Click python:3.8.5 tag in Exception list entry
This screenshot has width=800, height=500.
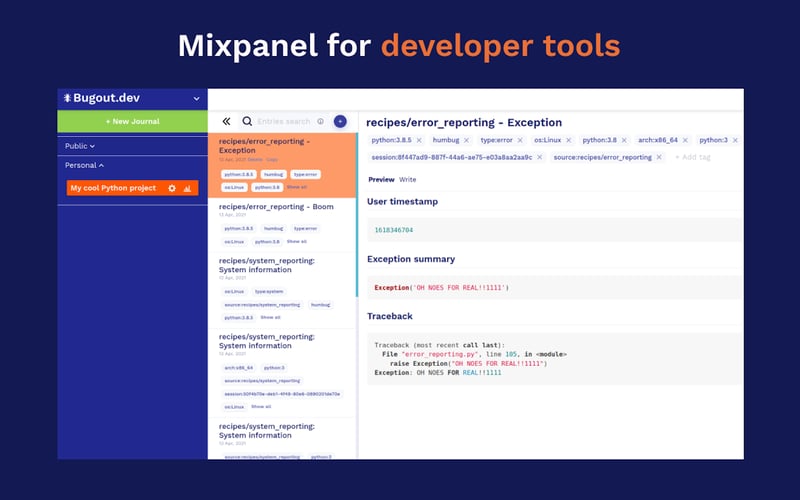point(239,174)
